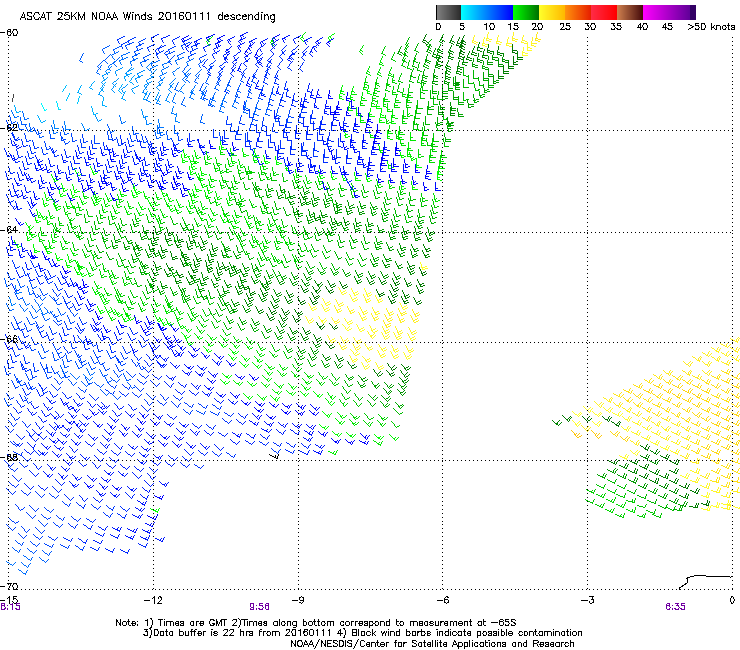This screenshot has width=740, height=650.
Task: Click the '40' legend speed label
Action: click(642, 27)
